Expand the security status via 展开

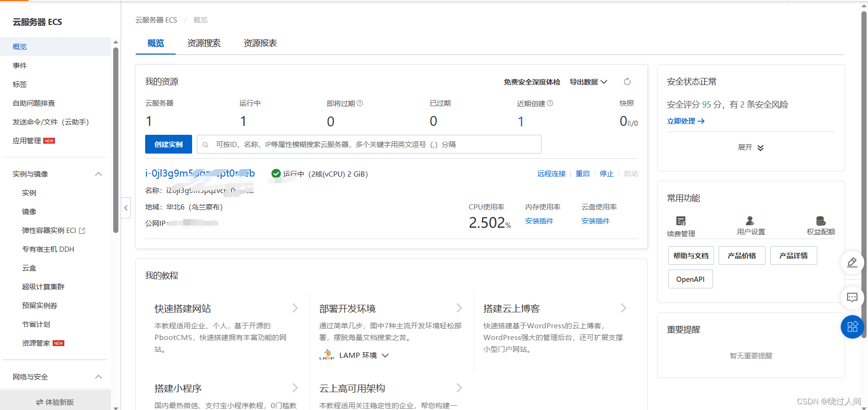pos(751,147)
